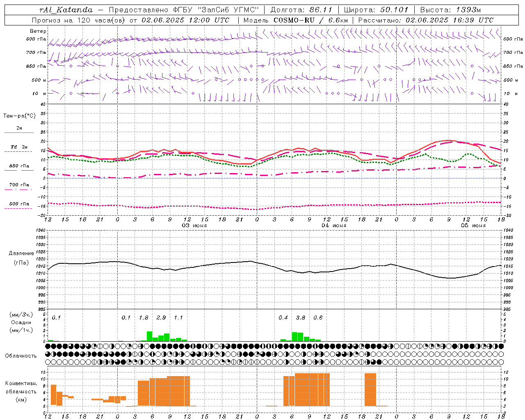This screenshot has width=525, height=420.
Task: Click the Давление pressure label
Action: [21, 253]
